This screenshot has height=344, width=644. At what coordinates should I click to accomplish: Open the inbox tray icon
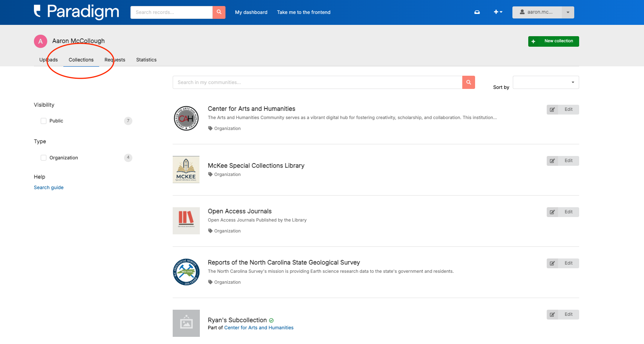coord(477,12)
